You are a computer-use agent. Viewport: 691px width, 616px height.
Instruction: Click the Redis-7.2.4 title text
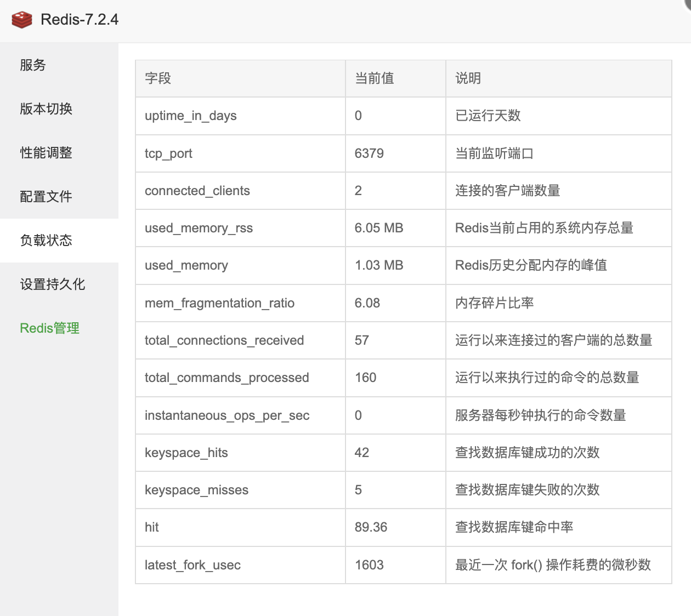point(80,20)
